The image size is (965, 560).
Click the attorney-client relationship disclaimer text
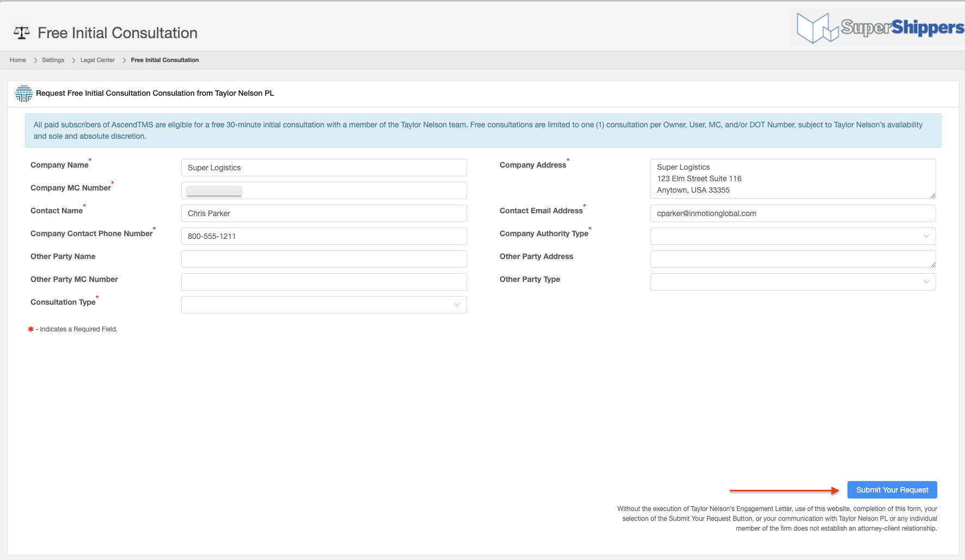pos(777,519)
